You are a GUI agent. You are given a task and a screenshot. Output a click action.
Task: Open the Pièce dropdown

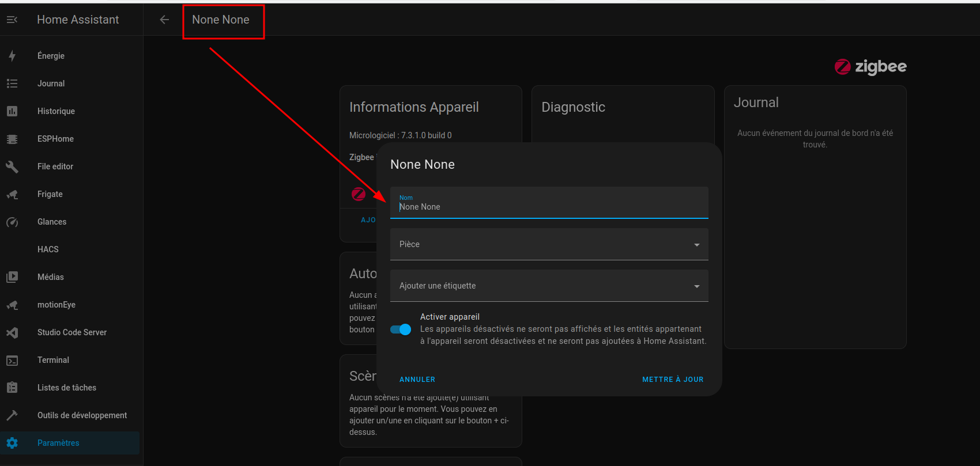(549, 244)
